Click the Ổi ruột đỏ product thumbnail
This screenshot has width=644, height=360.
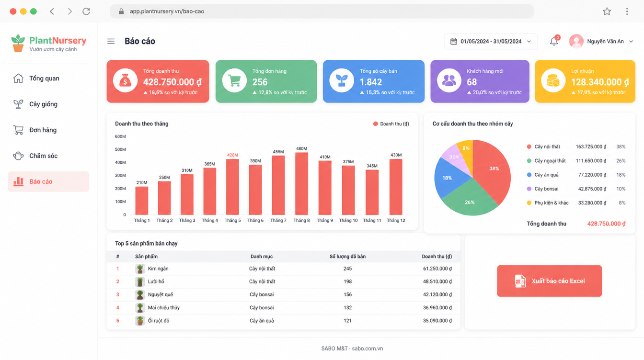[x=140, y=320]
